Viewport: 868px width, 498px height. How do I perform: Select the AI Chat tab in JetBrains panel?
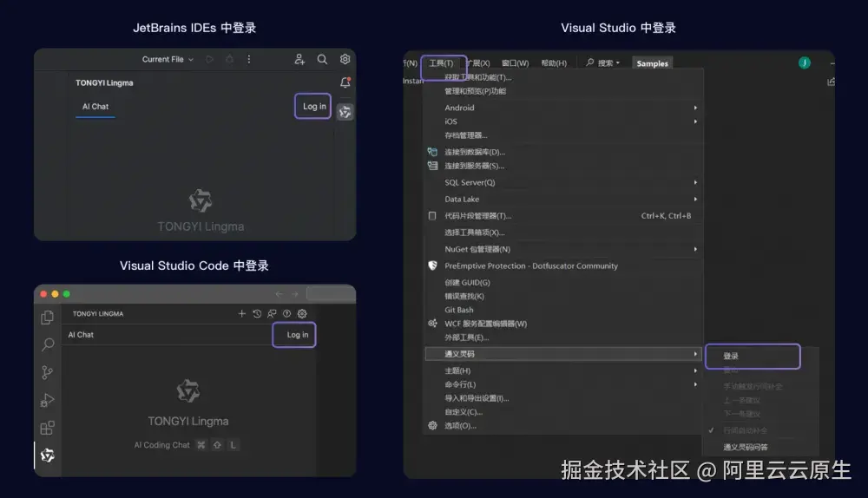pyautogui.click(x=95, y=106)
